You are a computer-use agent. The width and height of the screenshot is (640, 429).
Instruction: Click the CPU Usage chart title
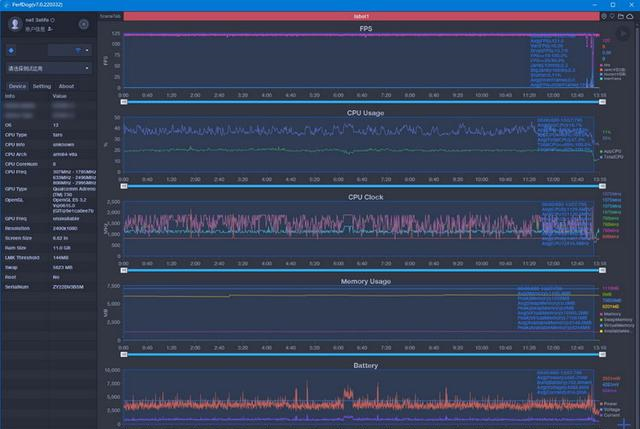coord(365,113)
